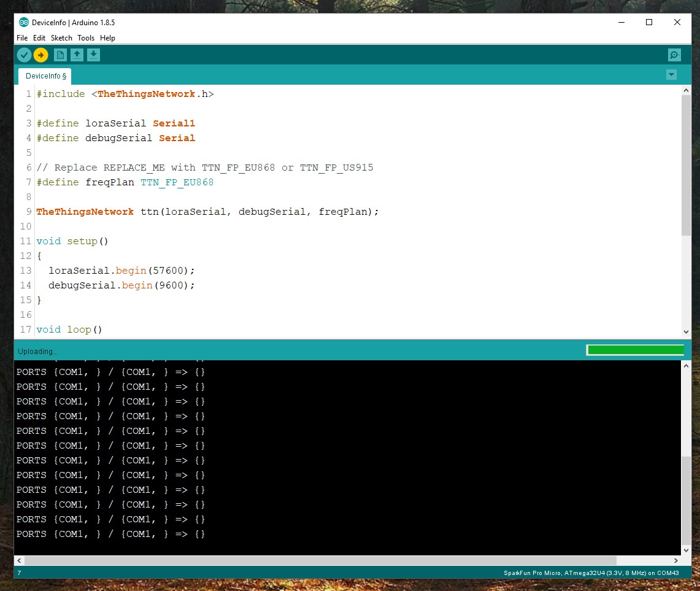Viewport: 700px width, 591px height.
Task: Click 'void loop()' on line 17
Action: (69, 330)
